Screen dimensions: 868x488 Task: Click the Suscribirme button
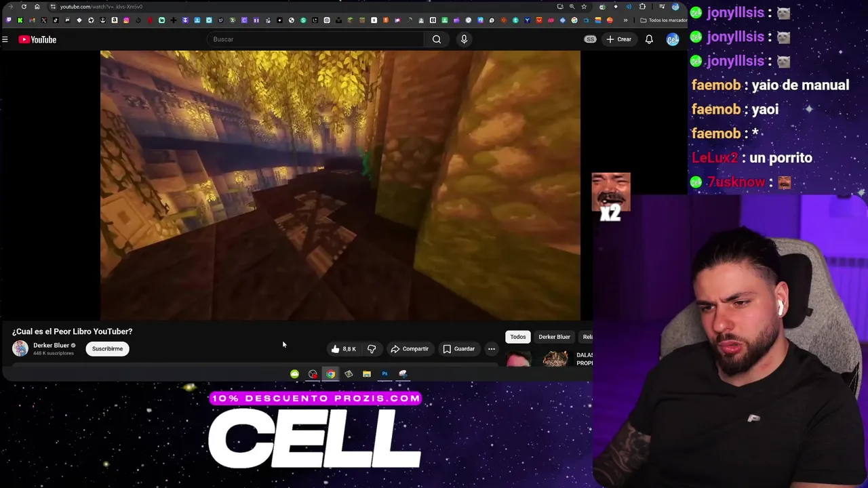pyautogui.click(x=107, y=348)
